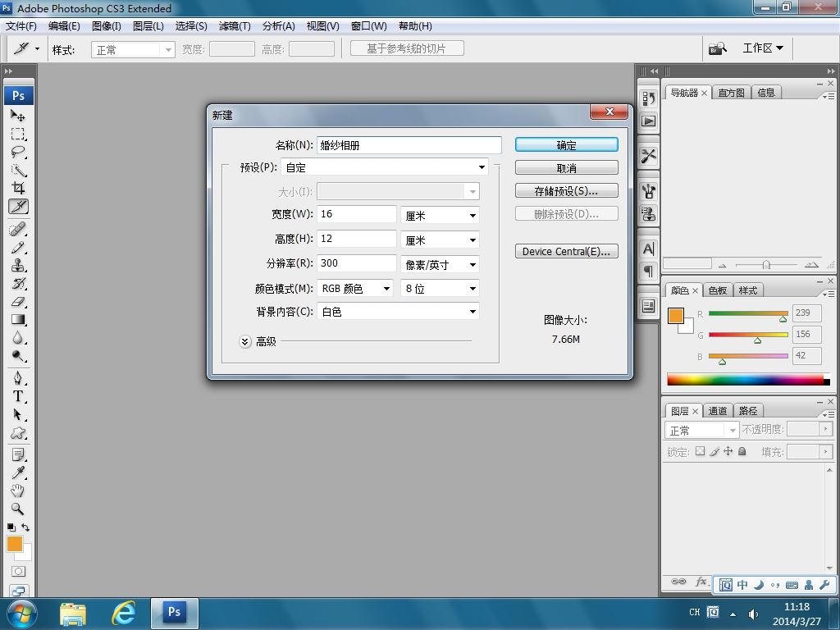Image resolution: width=840 pixels, height=630 pixels.
Task: Toggle Quick Mask mode button
Action: (18, 572)
